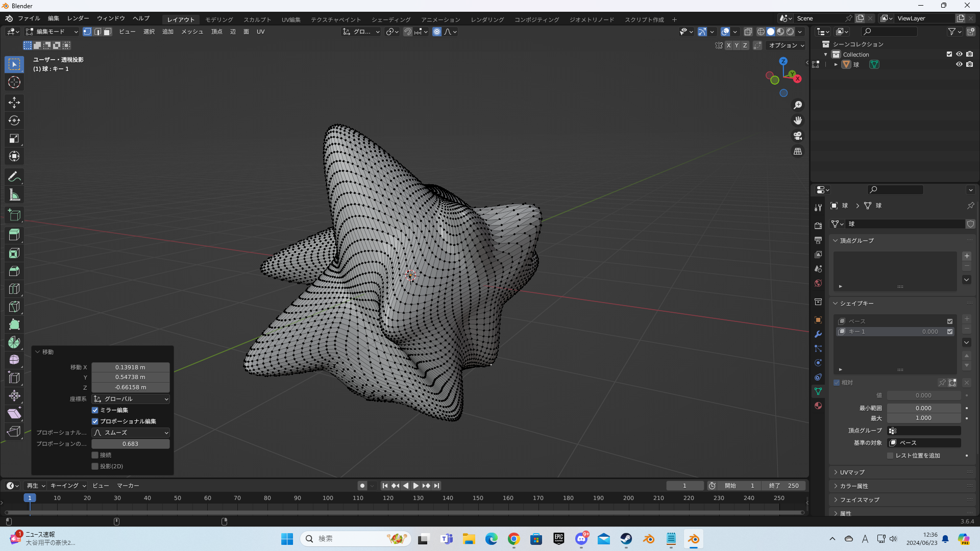Select the 3D Cursor tool
This screenshot has height=551, width=980.
pos(14,82)
